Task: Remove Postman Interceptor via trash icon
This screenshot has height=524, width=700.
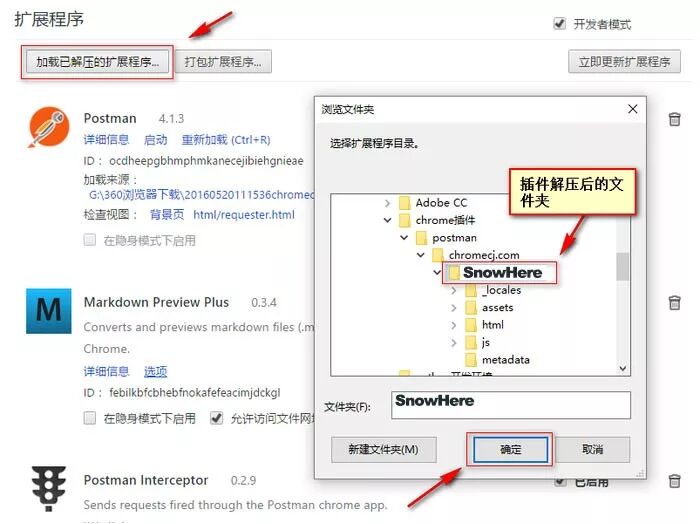Action: click(x=674, y=481)
